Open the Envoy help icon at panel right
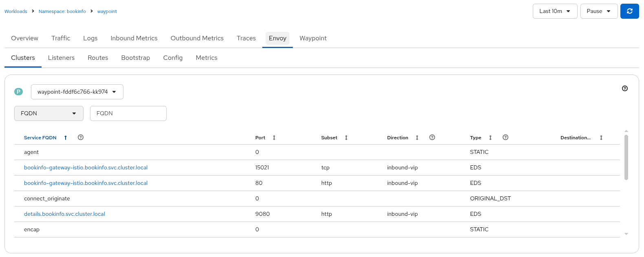The height and width of the screenshot is (257, 644). pyautogui.click(x=625, y=88)
